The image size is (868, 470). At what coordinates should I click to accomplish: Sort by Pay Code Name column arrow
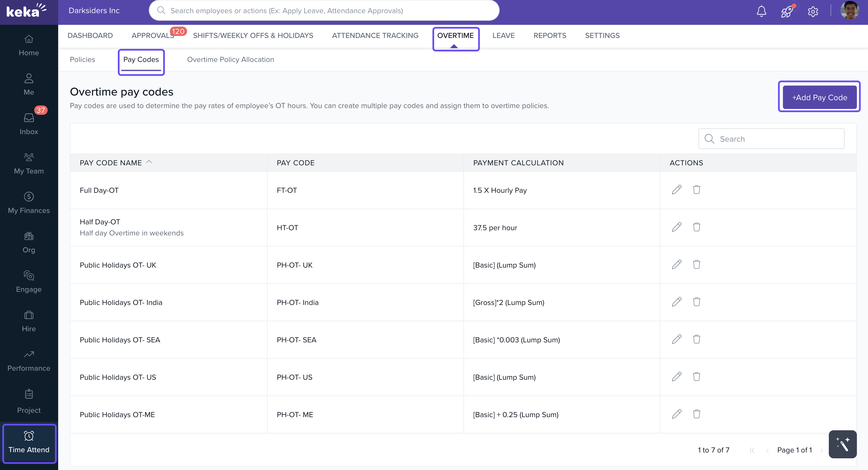(149, 162)
